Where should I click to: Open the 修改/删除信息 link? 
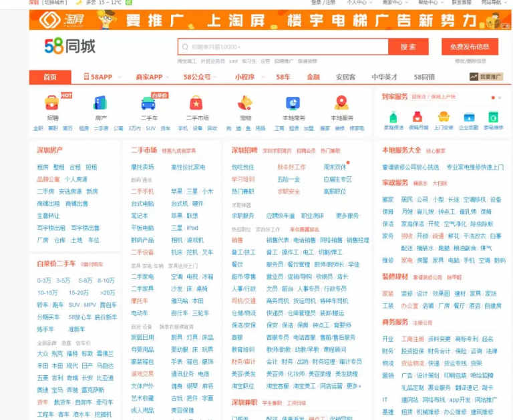point(470,61)
